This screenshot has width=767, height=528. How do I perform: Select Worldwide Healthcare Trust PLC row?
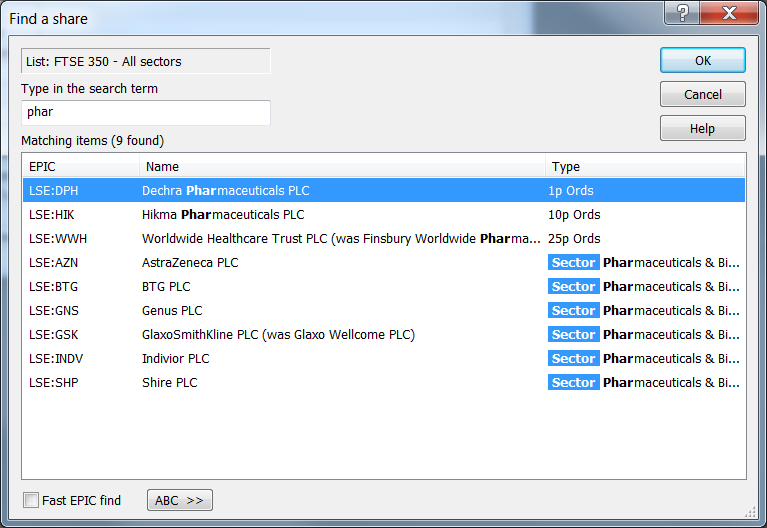384,238
